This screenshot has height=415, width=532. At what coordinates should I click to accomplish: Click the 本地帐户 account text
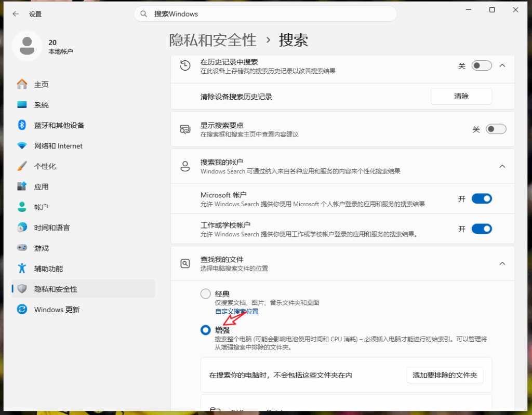pyautogui.click(x=61, y=51)
